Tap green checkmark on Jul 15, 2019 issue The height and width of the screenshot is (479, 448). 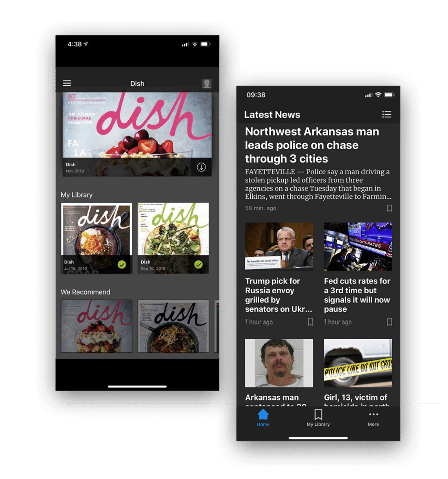122,265
